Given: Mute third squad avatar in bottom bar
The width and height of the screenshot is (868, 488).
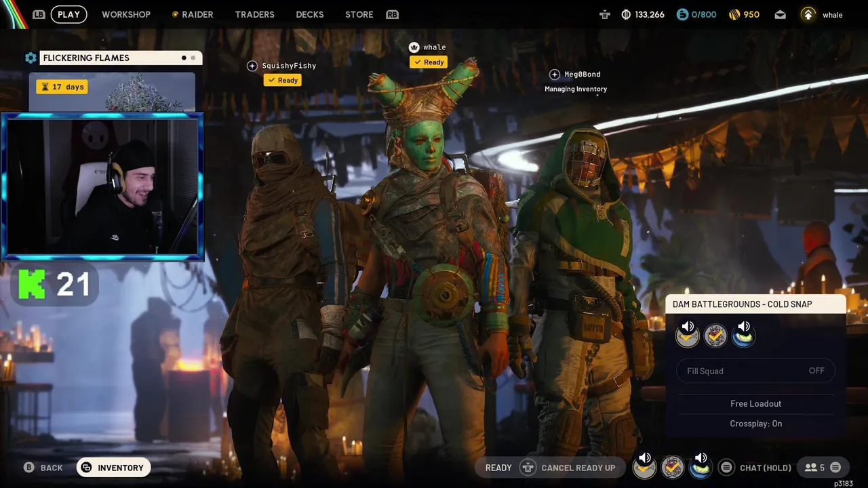Looking at the screenshot, I should (x=700, y=466).
